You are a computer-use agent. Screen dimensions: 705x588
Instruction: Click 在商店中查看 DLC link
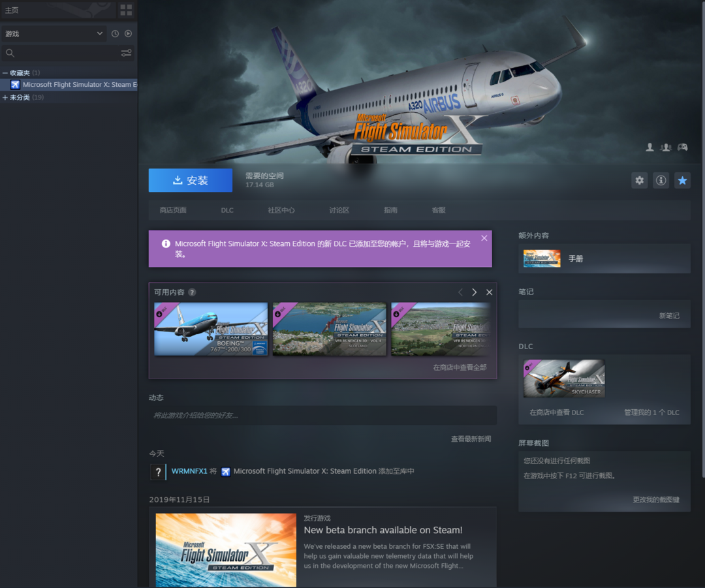[557, 412]
